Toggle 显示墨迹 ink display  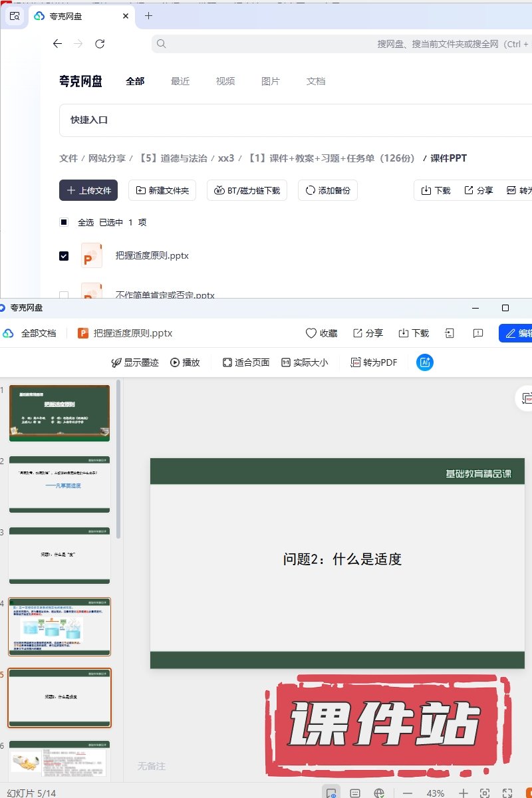coord(134,362)
